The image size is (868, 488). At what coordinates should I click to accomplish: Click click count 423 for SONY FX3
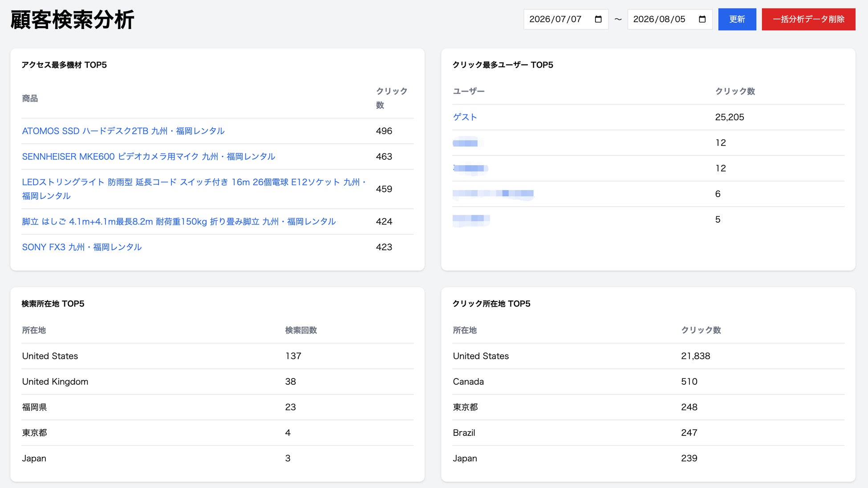click(x=384, y=247)
